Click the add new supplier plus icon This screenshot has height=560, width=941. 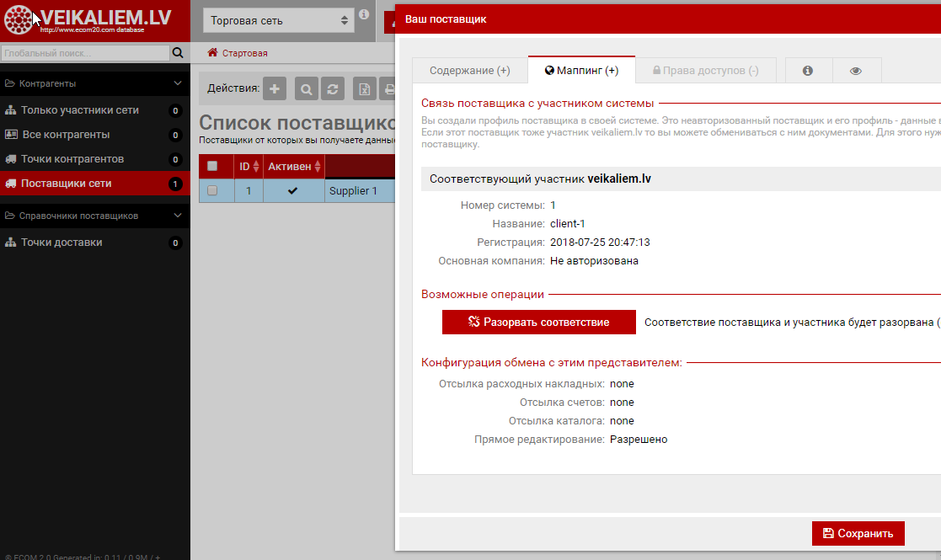point(275,88)
